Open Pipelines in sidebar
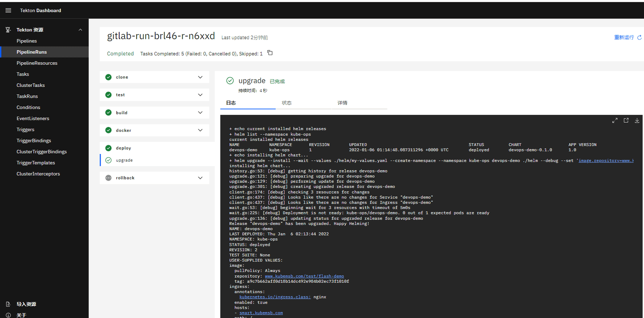The image size is (644, 318). coord(27,41)
